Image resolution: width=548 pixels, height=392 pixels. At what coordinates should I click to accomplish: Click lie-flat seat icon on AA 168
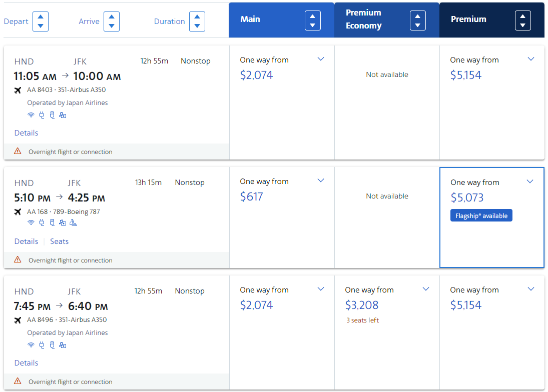click(73, 222)
